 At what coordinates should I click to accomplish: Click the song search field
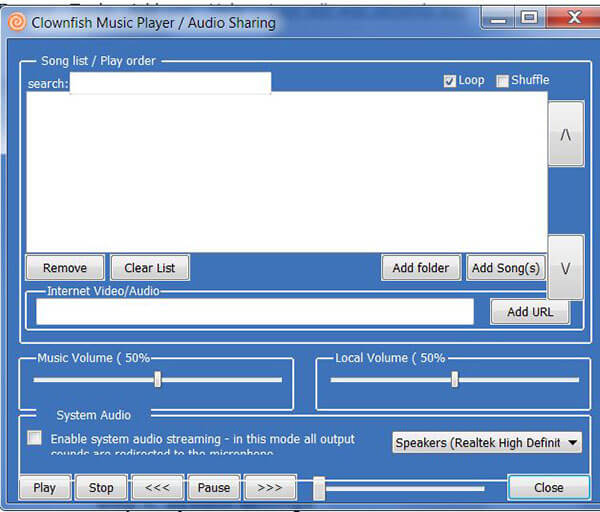click(x=170, y=83)
